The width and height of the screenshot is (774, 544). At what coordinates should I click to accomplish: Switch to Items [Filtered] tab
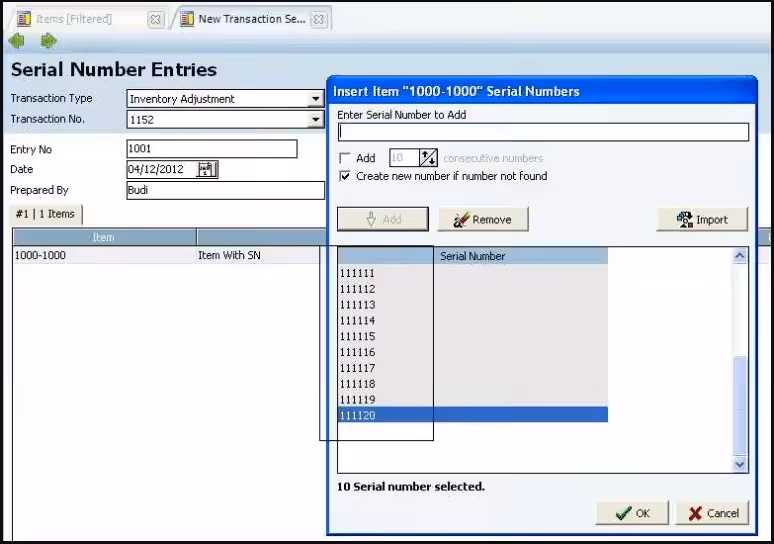(x=89, y=19)
